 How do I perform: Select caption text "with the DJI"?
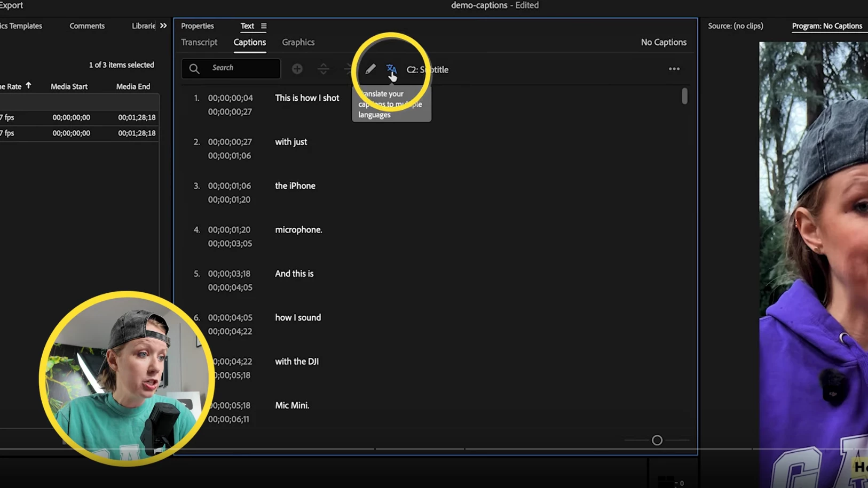(x=297, y=361)
